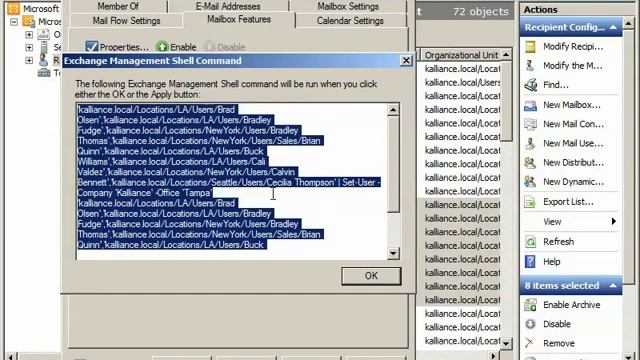Click the Organizational Unit column header

click(x=460, y=55)
